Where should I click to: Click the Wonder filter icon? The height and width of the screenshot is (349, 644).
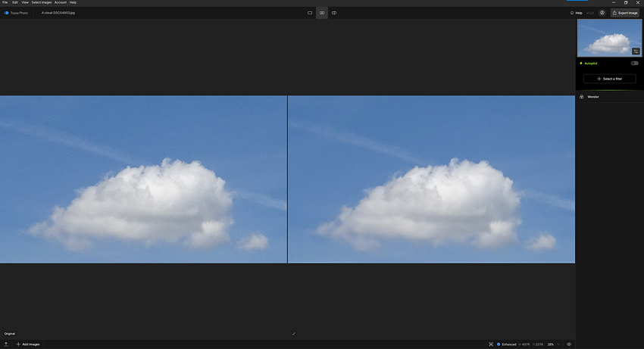pos(581,97)
